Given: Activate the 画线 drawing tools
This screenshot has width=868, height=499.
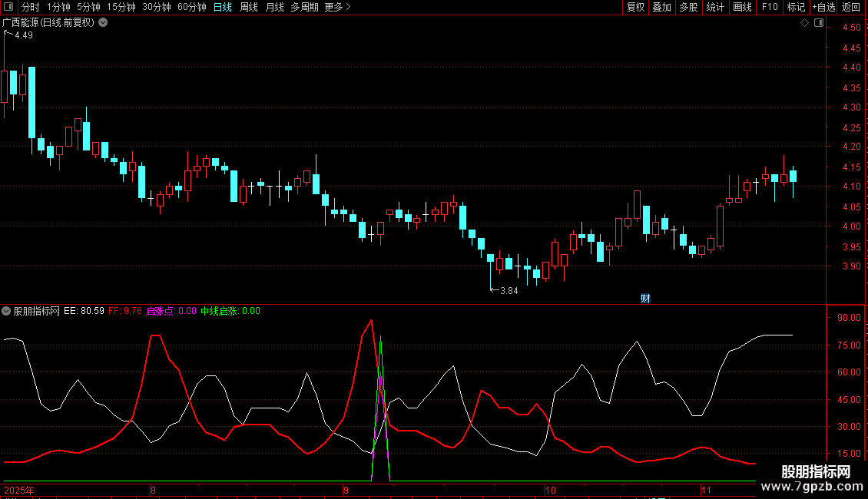Looking at the screenshot, I should pyautogui.click(x=742, y=7).
